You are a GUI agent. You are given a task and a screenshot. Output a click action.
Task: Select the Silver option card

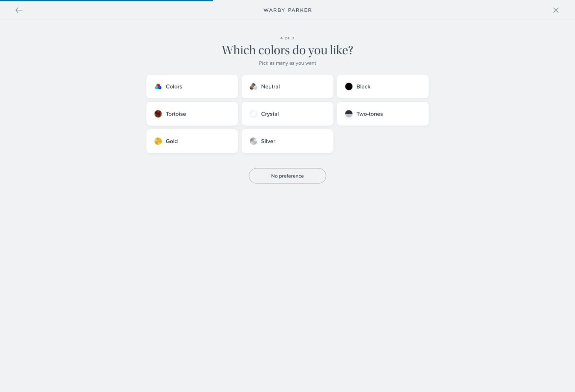[287, 141]
